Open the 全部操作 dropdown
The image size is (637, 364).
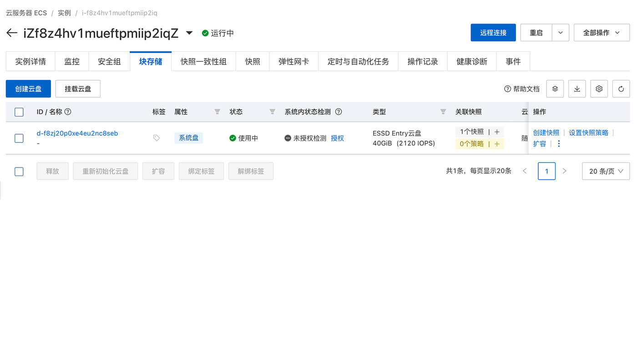pyautogui.click(x=602, y=33)
